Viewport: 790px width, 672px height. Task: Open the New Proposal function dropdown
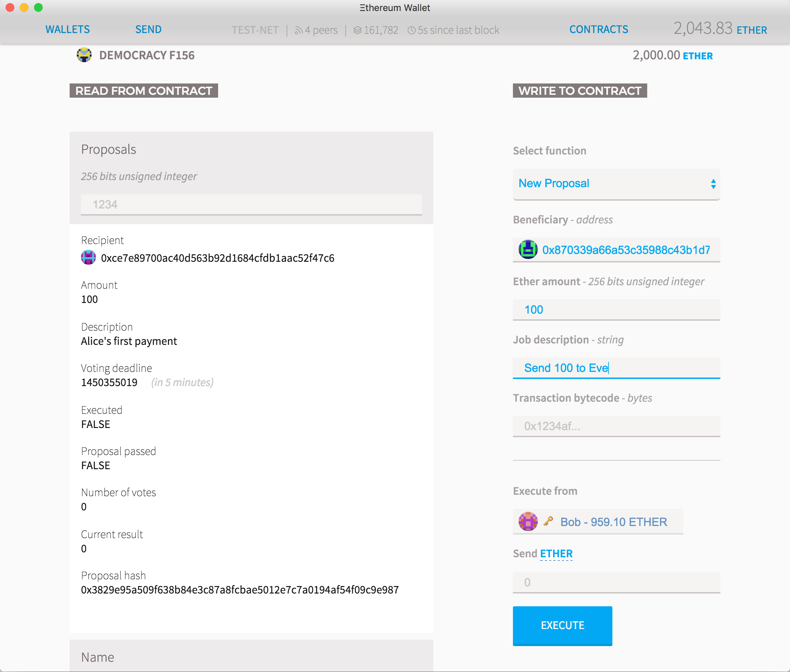click(x=616, y=184)
